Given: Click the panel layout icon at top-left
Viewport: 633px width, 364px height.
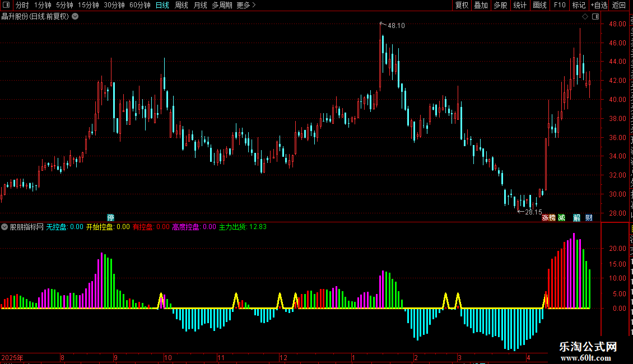Looking at the screenshot, I should pyautogui.click(x=6, y=5).
